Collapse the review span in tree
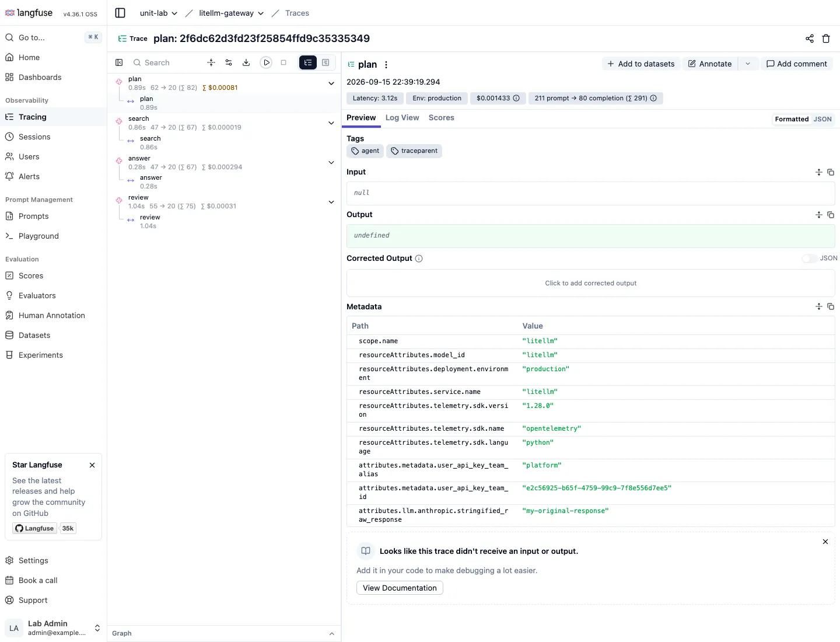 (x=331, y=202)
